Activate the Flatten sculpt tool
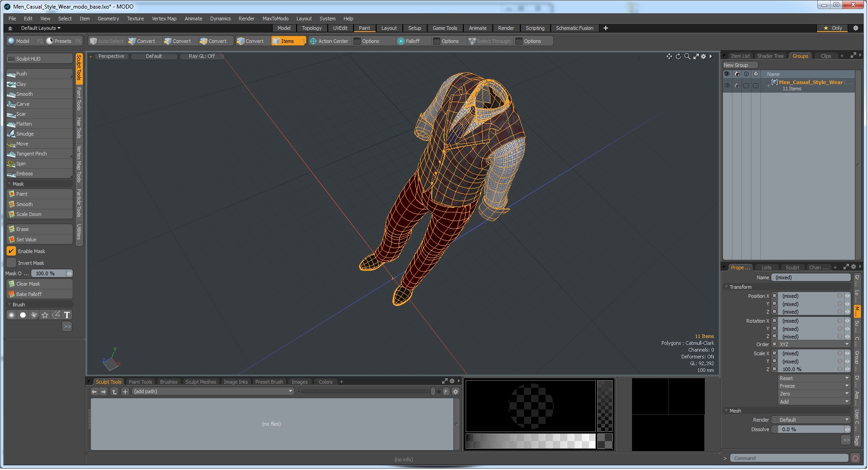Image resolution: width=868 pixels, height=470 pixels. click(39, 124)
